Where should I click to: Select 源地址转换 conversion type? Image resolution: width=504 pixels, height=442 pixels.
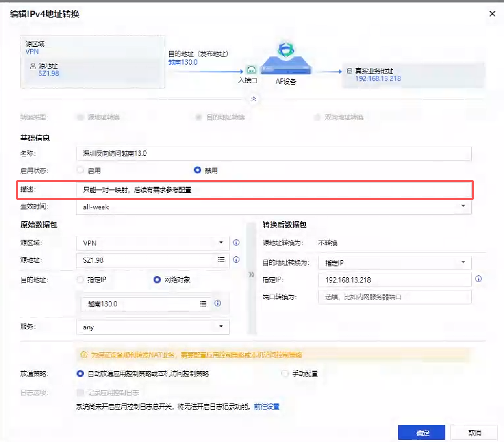[x=80, y=117]
